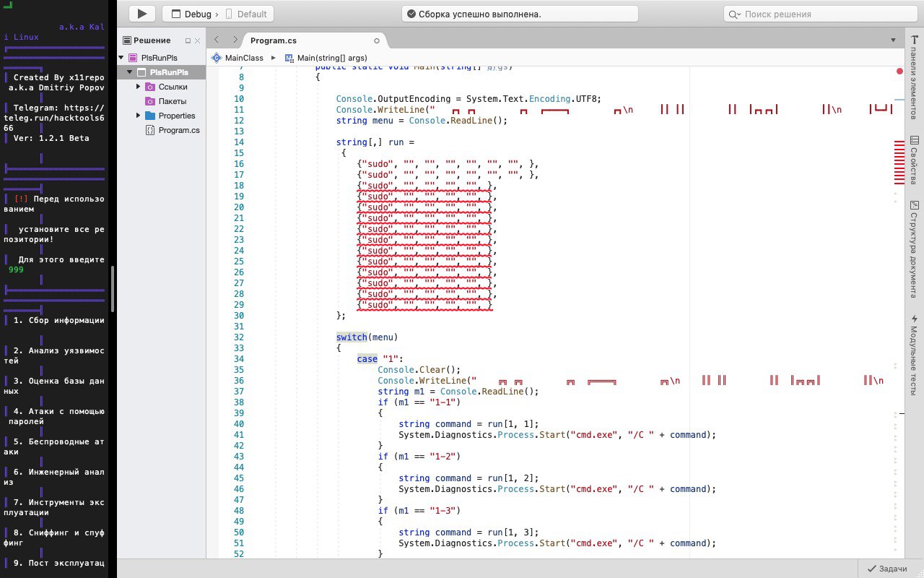Select the Program.cs editor tab
Screen dimensions: 924x578
[274, 40]
